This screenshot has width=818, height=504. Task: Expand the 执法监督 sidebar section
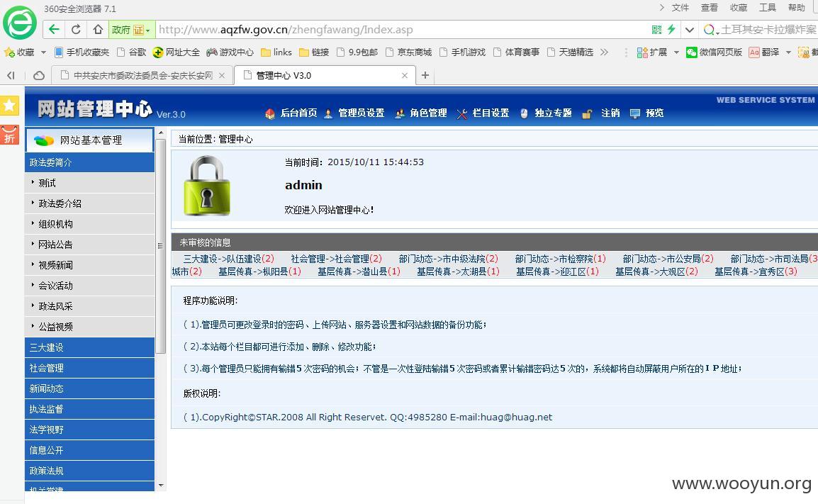coord(89,409)
